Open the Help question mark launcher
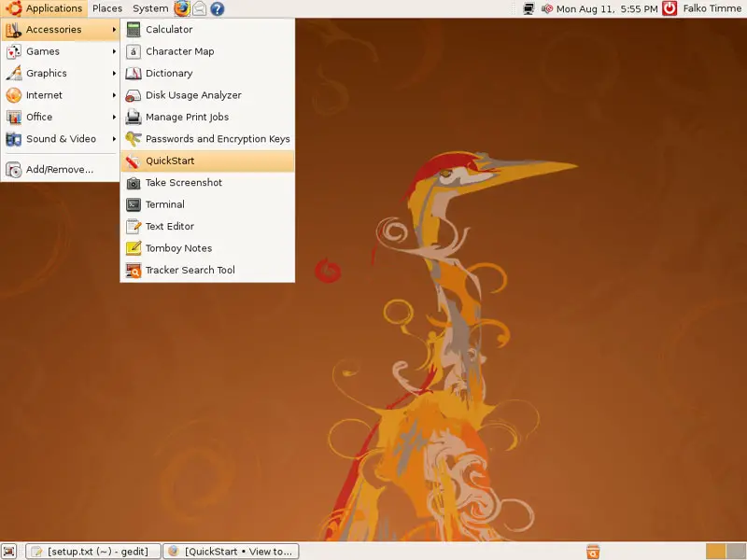This screenshot has height=560, width=747. pos(218,8)
